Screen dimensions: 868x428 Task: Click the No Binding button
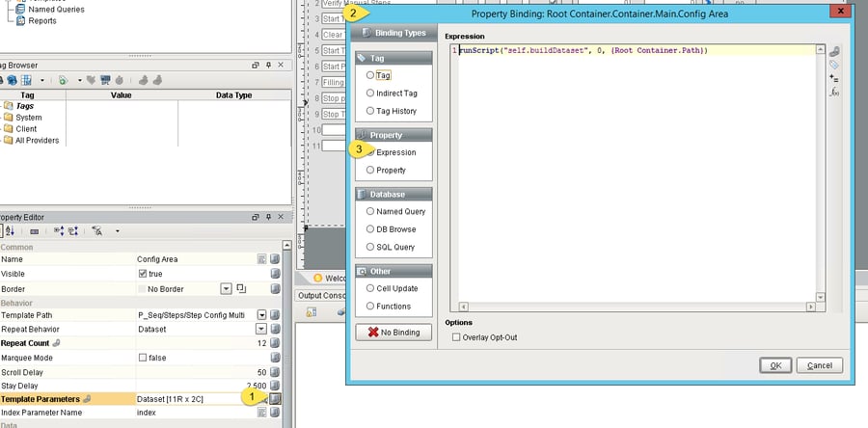(x=393, y=333)
